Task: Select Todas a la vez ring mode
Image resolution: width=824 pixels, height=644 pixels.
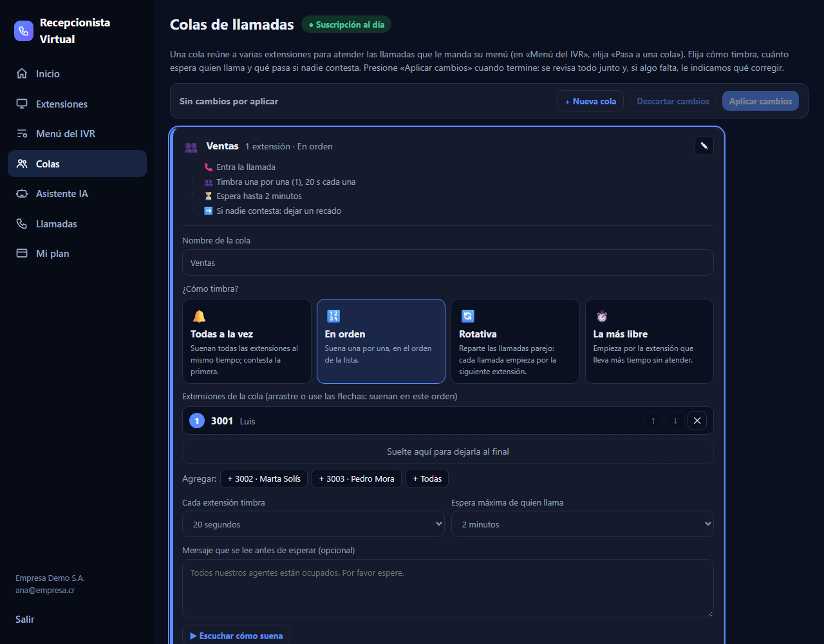Action: 247,341
